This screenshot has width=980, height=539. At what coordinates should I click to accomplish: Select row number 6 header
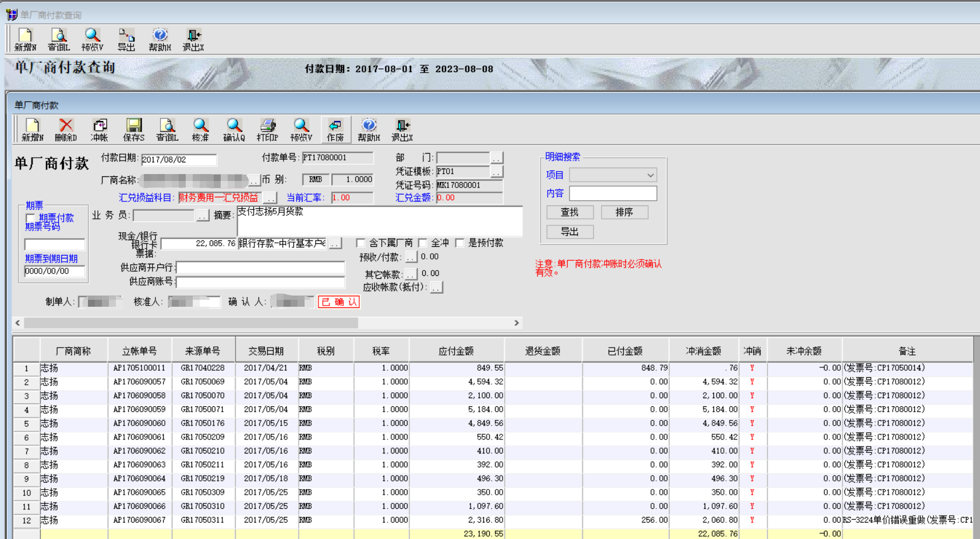(26, 437)
